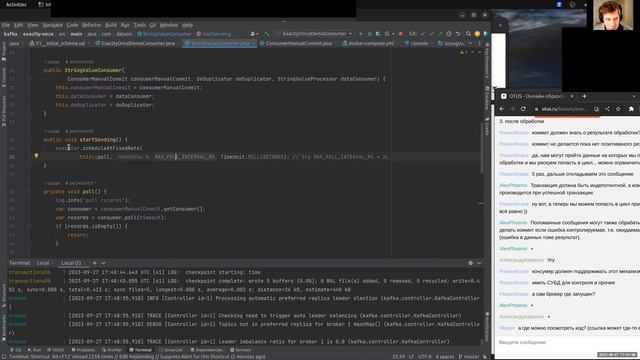
Task: Click the 4 spaces indent status entry
Action: [x=444, y=356]
